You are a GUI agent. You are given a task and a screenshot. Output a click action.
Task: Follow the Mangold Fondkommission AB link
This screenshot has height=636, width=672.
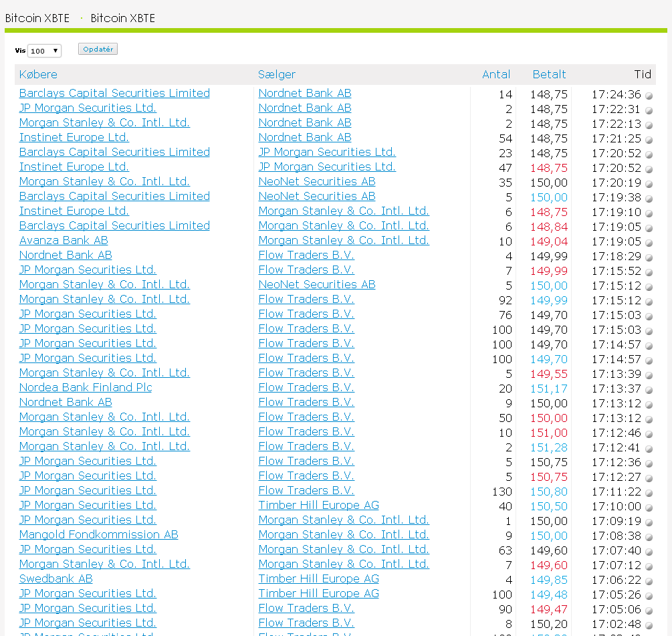pyautogui.click(x=98, y=535)
